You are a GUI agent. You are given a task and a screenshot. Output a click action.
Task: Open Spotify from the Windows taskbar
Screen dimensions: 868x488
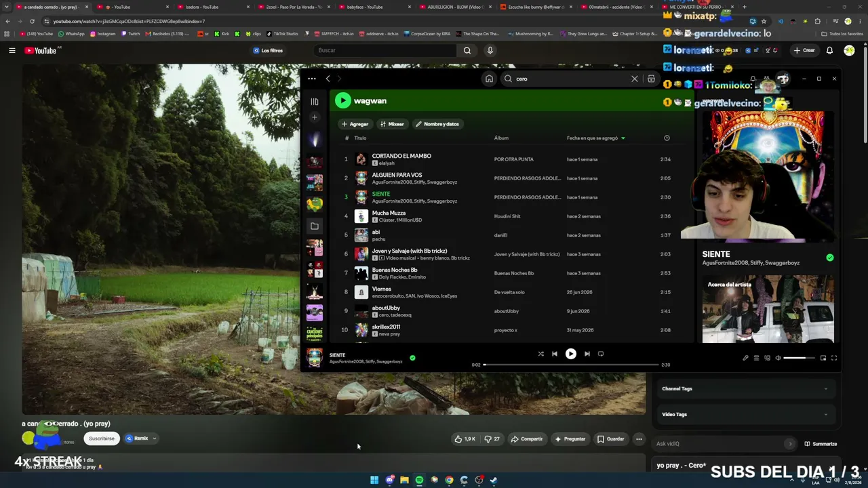coord(419,480)
